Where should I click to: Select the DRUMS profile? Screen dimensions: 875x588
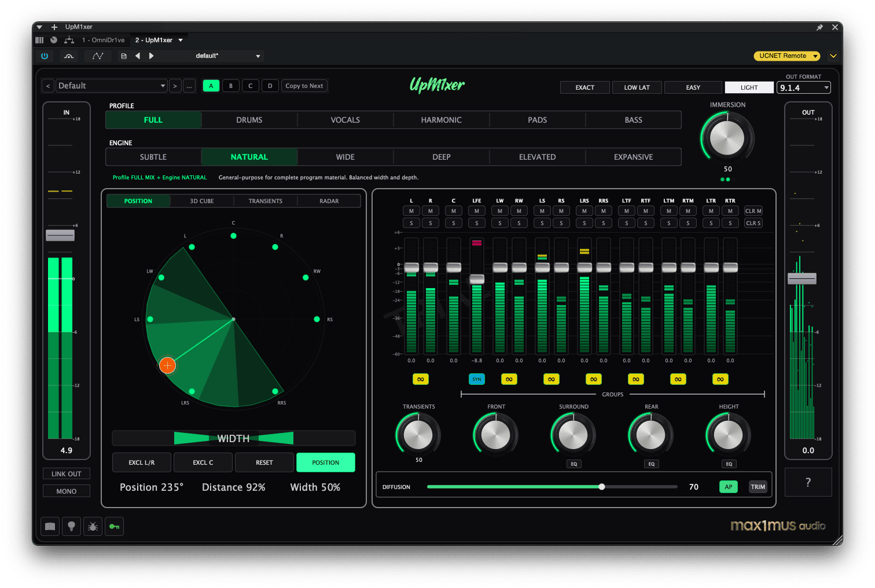click(249, 120)
